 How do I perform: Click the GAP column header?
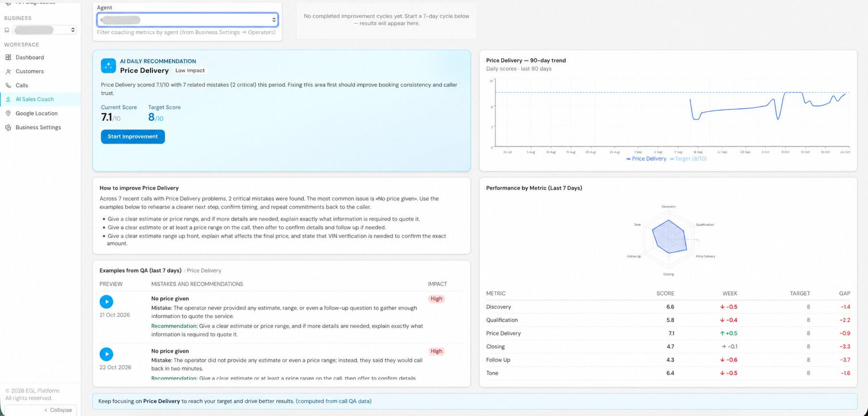click(x=845, y=293)
